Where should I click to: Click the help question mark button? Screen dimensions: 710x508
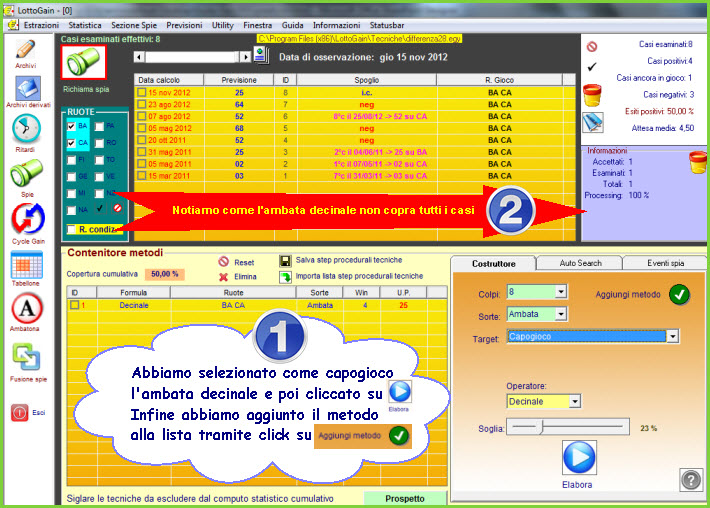point(691,479)
